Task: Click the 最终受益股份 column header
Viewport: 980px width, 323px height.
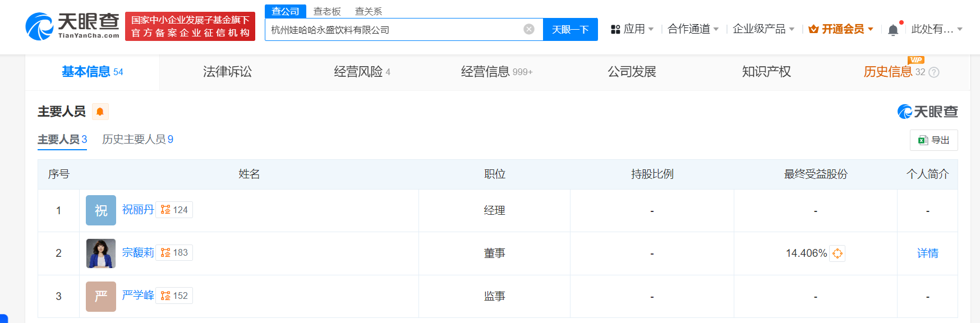Action: coord(816,174)
